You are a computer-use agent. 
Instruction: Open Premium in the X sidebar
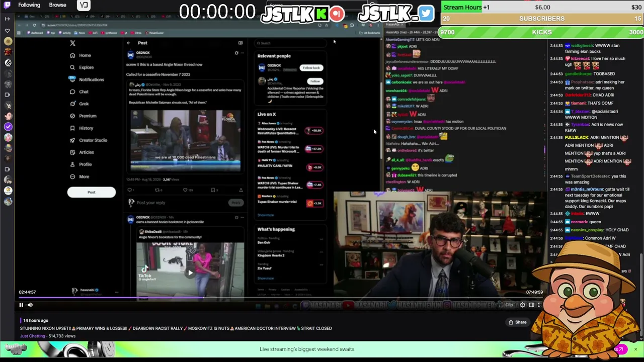[x=84, y=116]
